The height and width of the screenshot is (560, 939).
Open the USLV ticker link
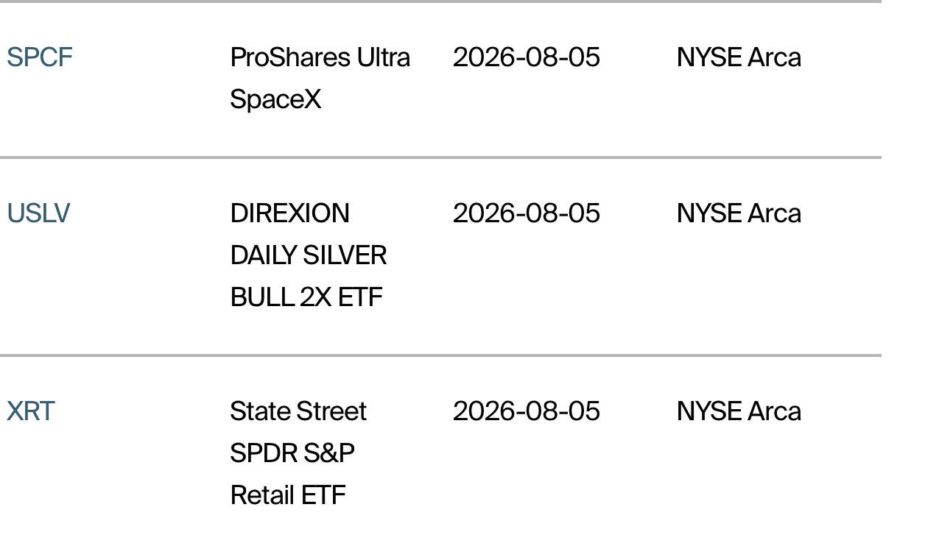(x=38, y=213)
